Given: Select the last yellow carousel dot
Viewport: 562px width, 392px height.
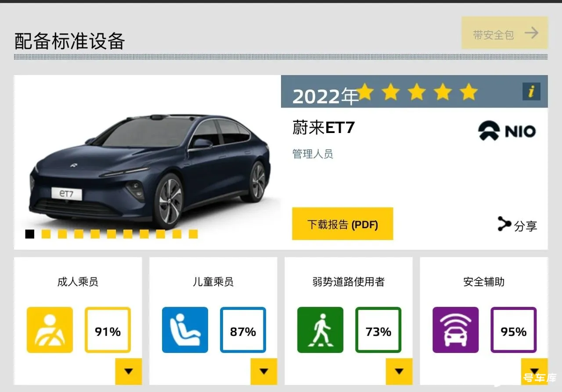Looking at the screenshot, I should [x=193, y=234].
